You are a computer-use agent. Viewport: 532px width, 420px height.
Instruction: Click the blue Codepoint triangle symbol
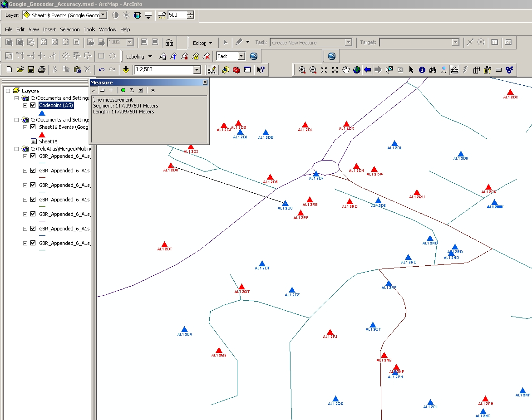coord(42,112)
